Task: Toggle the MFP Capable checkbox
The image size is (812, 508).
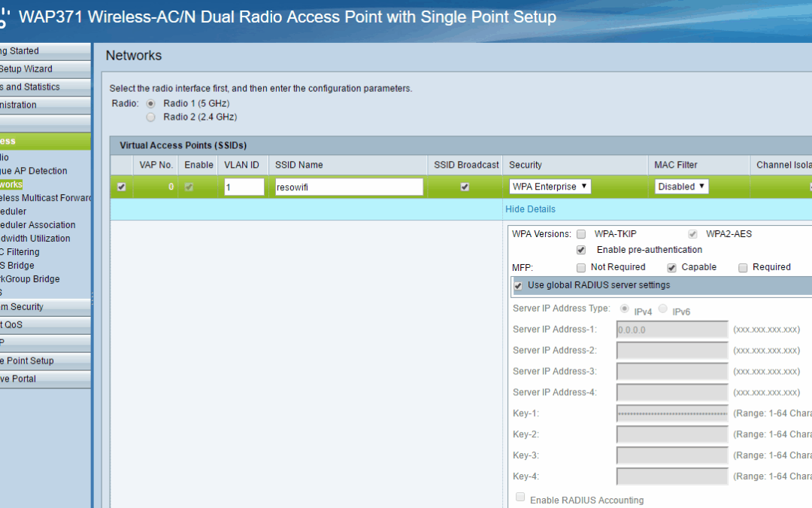Action: 671,267
